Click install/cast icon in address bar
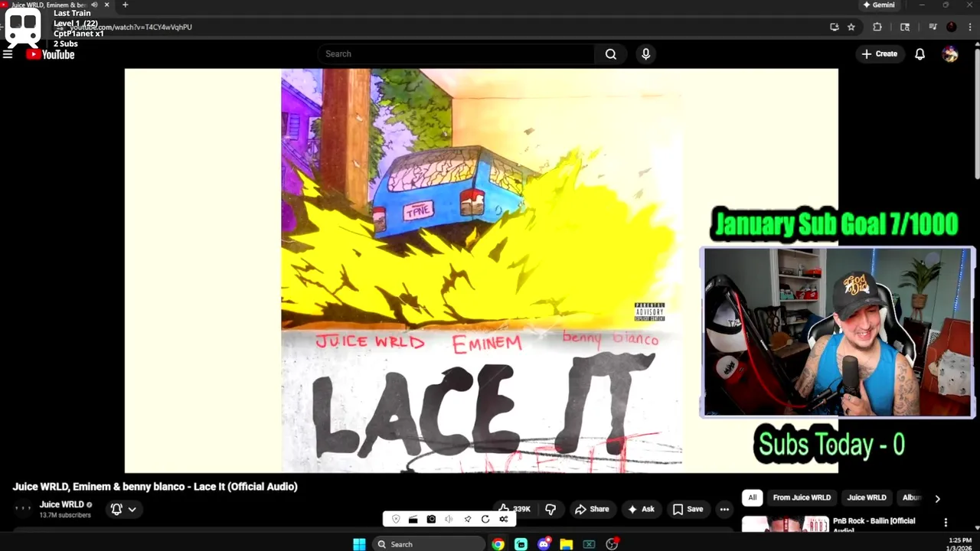 [834, 27]
